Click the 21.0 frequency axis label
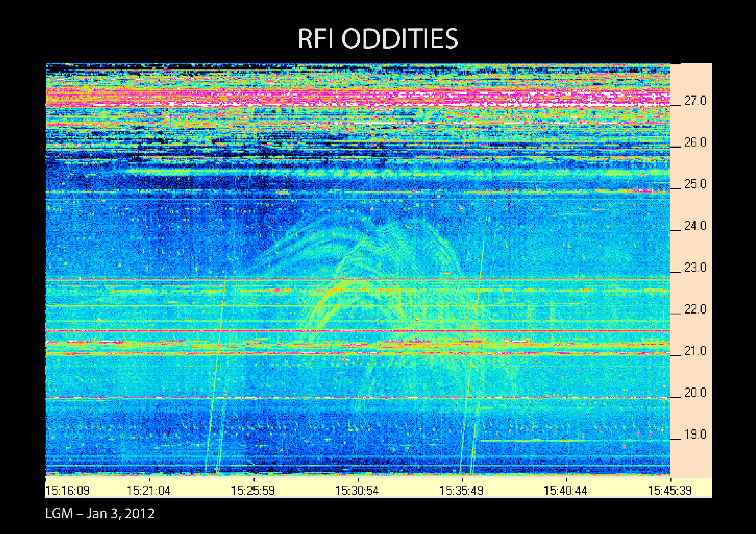Image resolution: width=756 pixels, height=534 pixels. pyautogui.click(x=695, y=351)
